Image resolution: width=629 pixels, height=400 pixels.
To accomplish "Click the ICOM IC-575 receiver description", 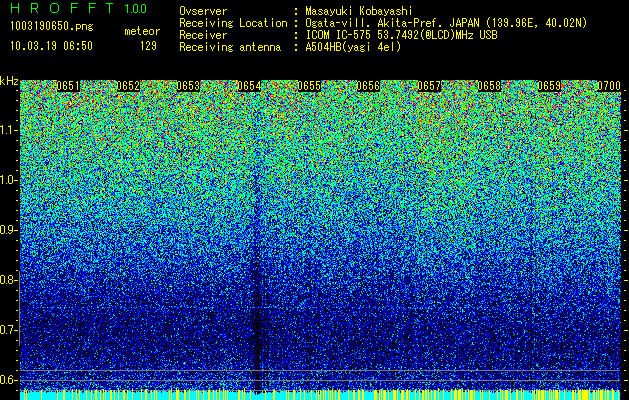I will pos(401,35).
